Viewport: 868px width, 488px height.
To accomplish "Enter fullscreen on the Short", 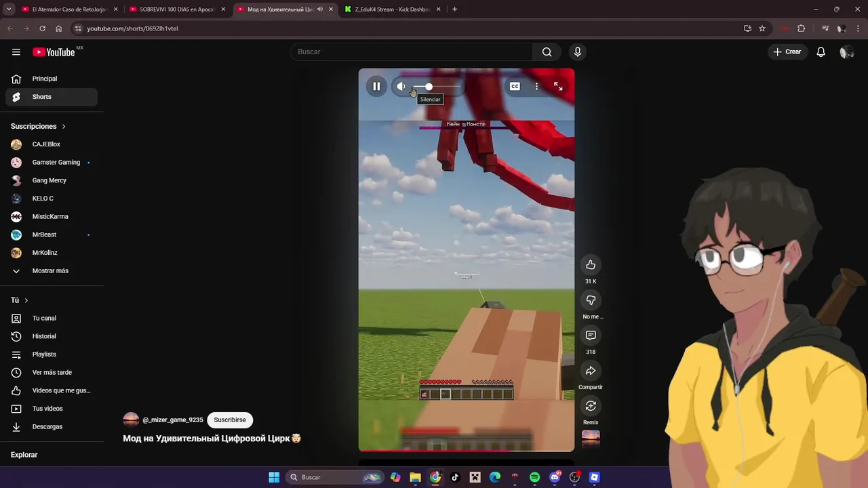I will (x=558, y=86).
